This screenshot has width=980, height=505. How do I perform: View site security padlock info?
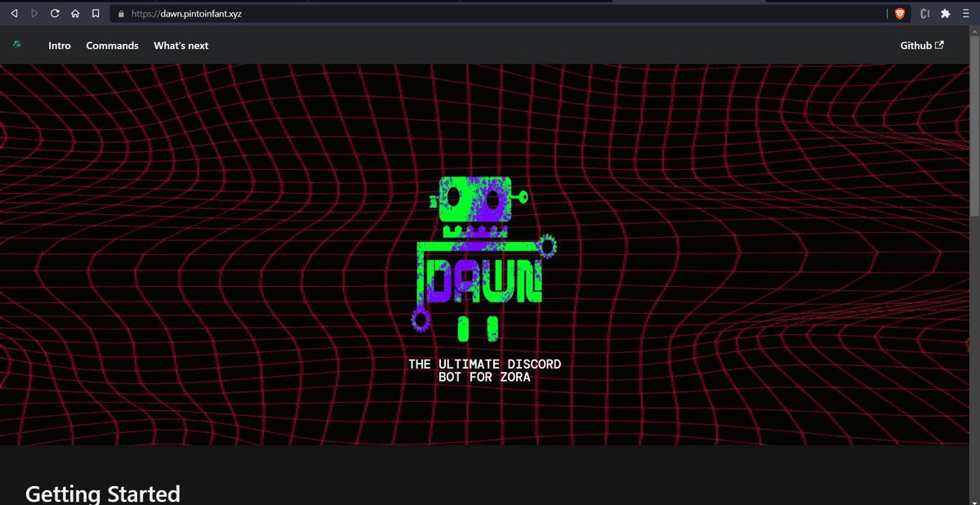tap(121, 14)
